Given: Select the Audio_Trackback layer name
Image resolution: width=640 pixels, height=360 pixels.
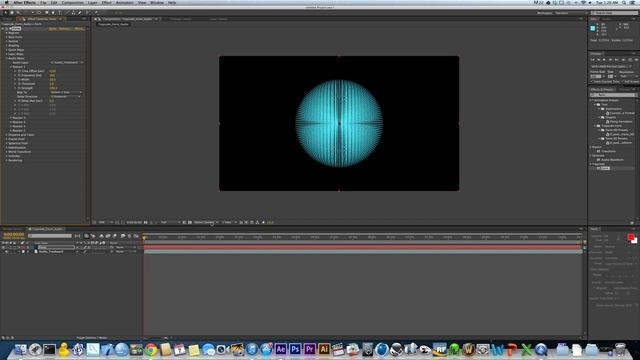Looking at the screenshot, I should point(51,252).
